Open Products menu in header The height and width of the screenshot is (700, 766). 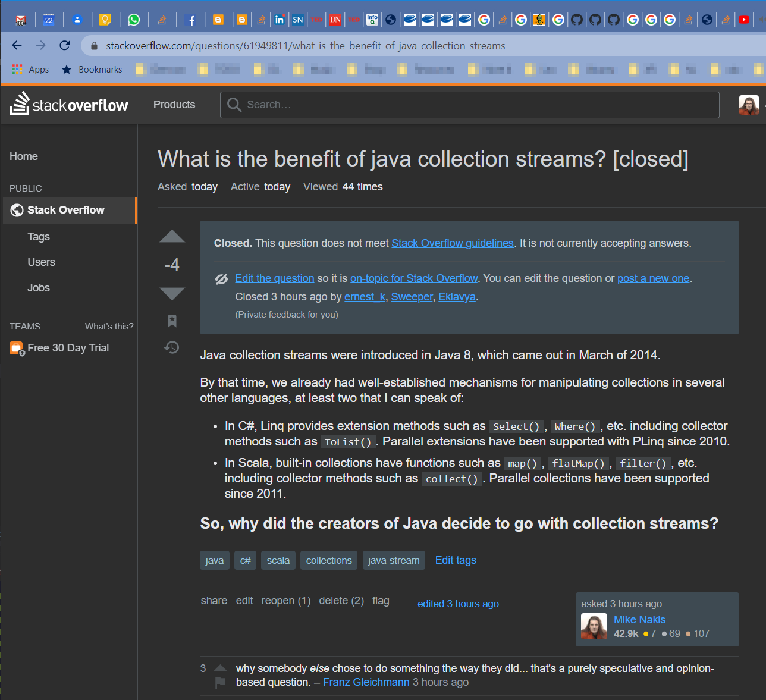pyautogui.click(x=174, y=105)
